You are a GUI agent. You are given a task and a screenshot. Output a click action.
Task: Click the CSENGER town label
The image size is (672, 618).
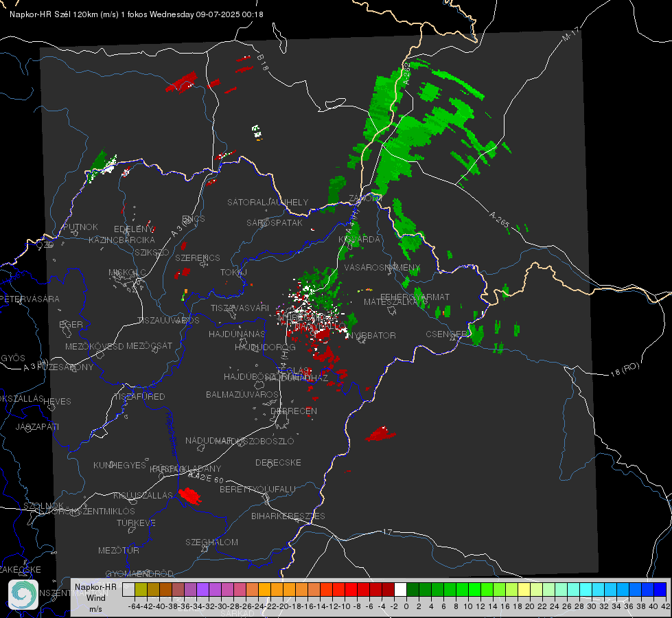tap(445, 334)
